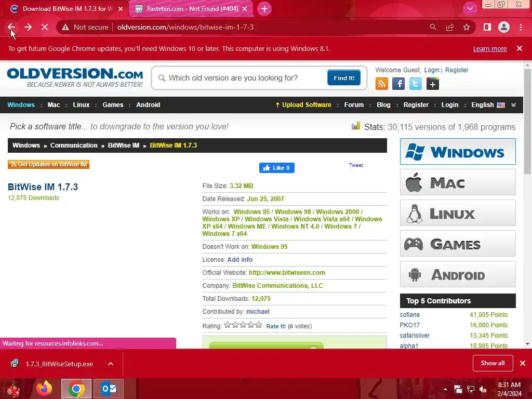The image size is (532, 399).
Task: Click the Add info license link
Action: (240, 260)
